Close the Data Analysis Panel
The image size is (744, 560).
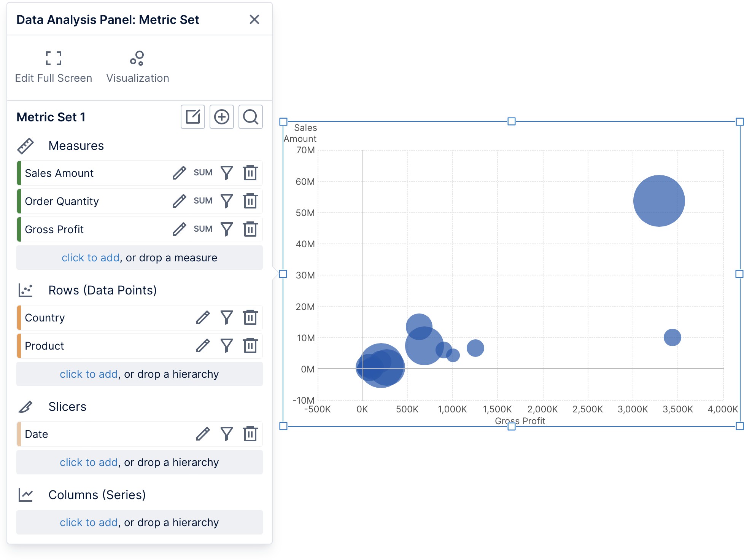pyautogui.click(x=254, y=20)
